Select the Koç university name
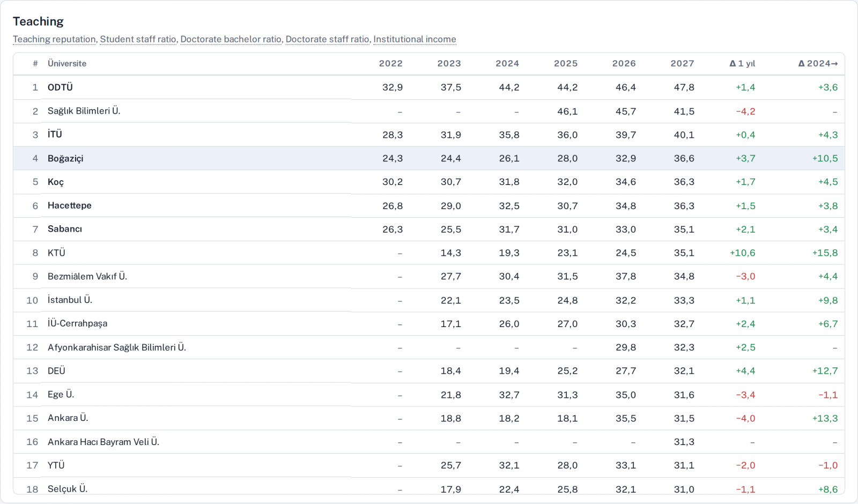The image size is (858, 504). [x=56, y=182]
